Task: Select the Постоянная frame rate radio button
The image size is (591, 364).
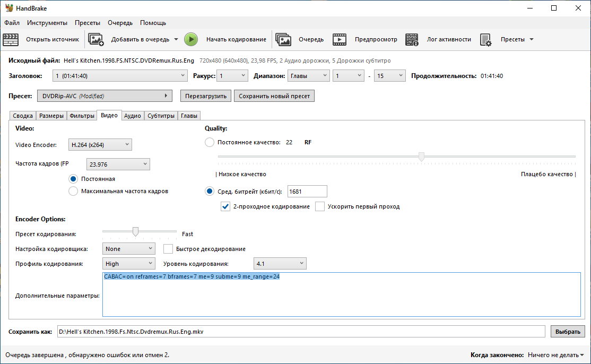Action: (73, 179)
